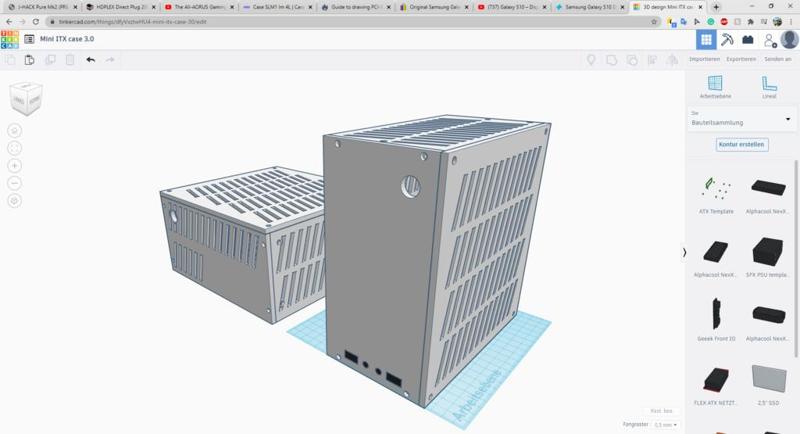This screenshot has height=434, width=800.
Task: Open the Fangraster snap grid dropdown
Action: [665, 425]
